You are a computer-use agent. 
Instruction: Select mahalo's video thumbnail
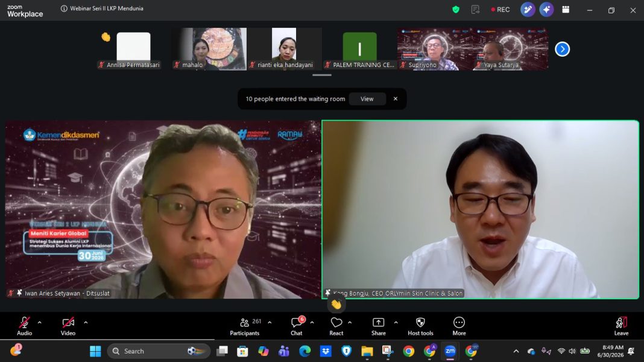pos(209,49)
